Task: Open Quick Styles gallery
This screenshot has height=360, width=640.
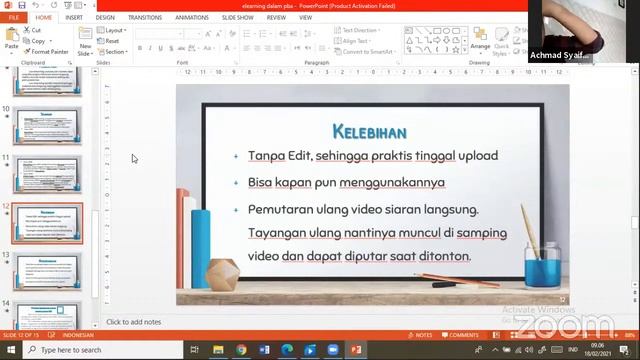Action: pos(501,42)
